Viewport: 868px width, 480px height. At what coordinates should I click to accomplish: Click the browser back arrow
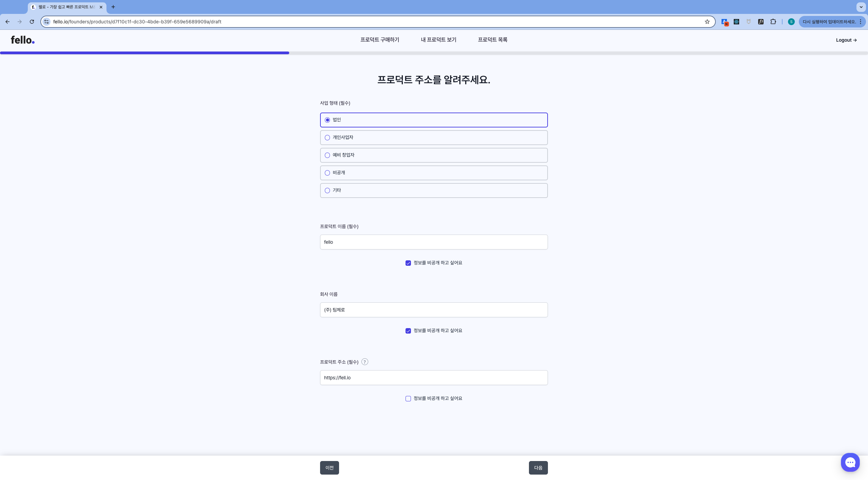(7, 22)
